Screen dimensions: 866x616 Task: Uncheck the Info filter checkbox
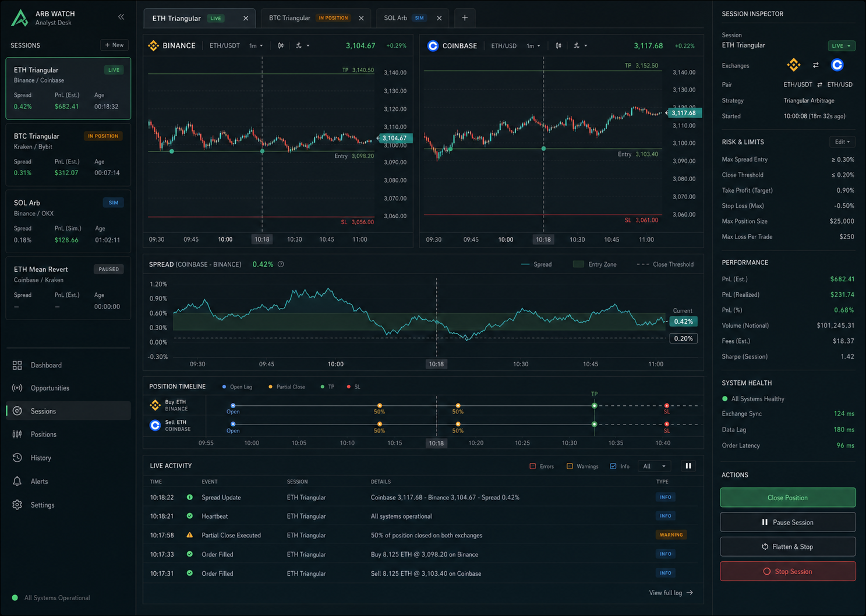[613, 466]
